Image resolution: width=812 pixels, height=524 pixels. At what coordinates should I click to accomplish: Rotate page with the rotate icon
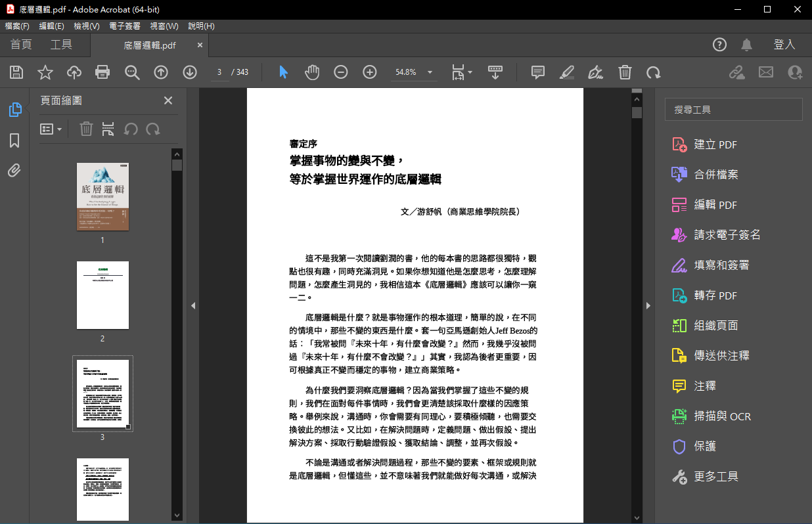click(x=653, y=72)
